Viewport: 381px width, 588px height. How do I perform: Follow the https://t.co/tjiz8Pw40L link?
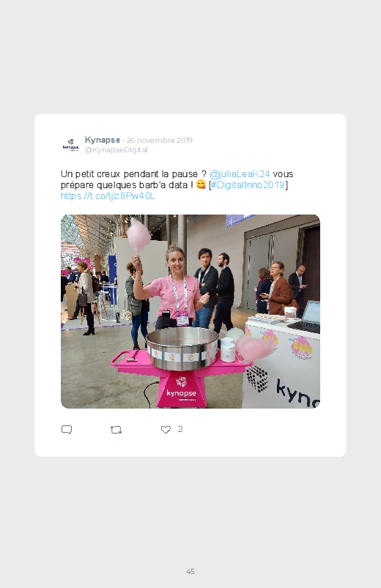tap(108, 196)
